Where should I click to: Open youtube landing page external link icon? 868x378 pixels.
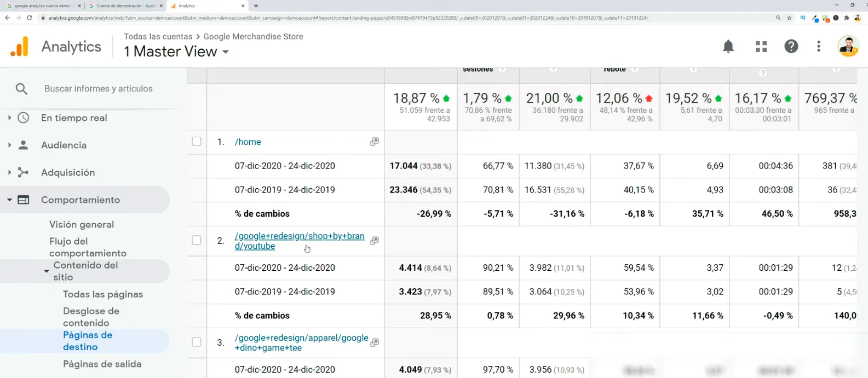375,241
